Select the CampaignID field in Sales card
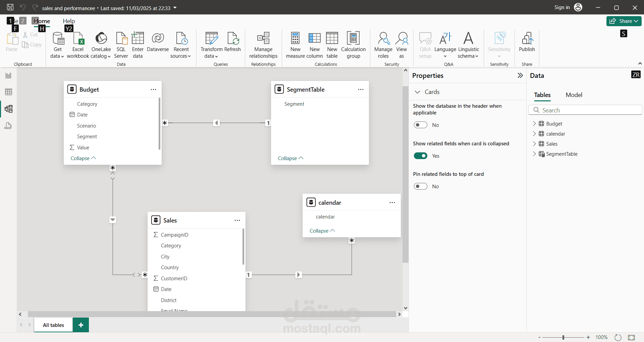This screenshot has height=342, width=644. [174, 235]
